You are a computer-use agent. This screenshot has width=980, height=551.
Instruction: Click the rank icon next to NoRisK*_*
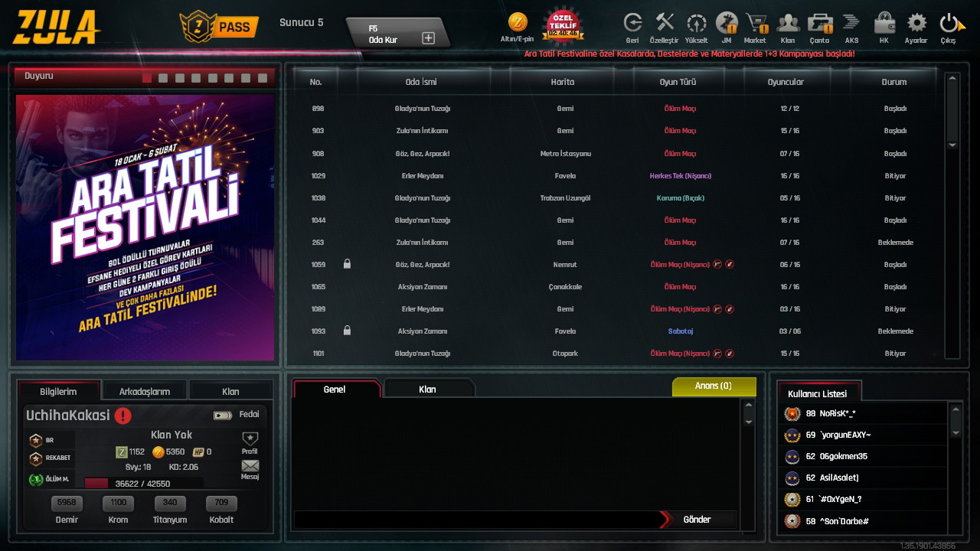pos(792,413)
